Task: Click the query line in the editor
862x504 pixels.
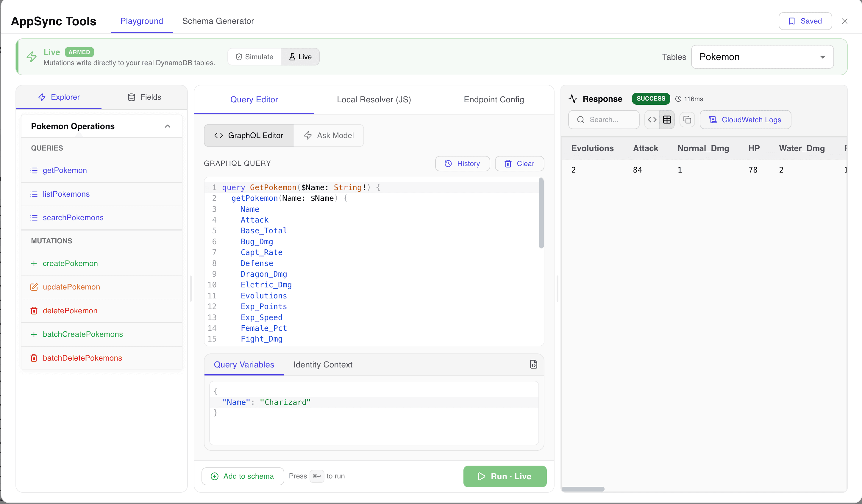Action: [x=371, y=187]
